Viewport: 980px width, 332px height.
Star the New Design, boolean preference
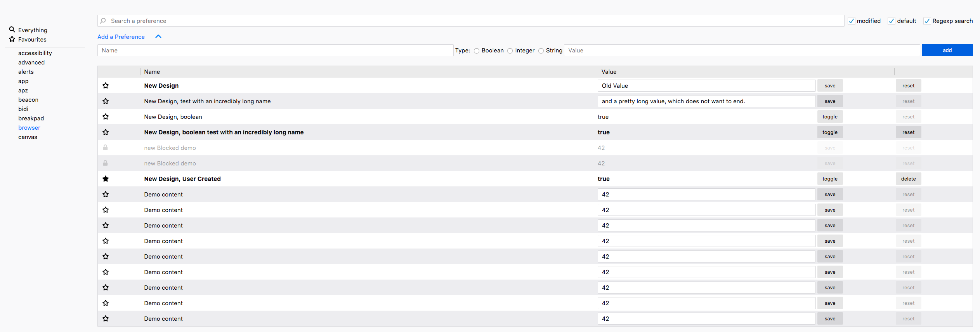click(x=106, y=116)
